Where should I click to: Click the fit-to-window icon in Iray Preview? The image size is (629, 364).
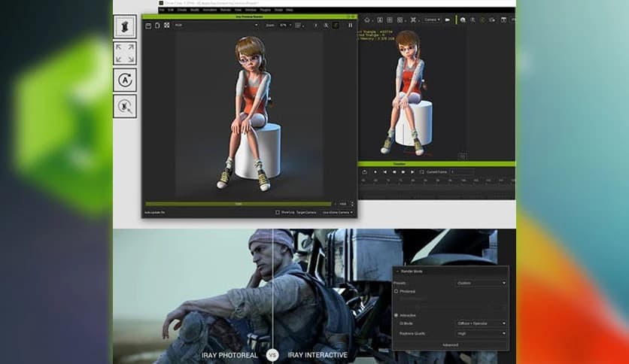166,26
